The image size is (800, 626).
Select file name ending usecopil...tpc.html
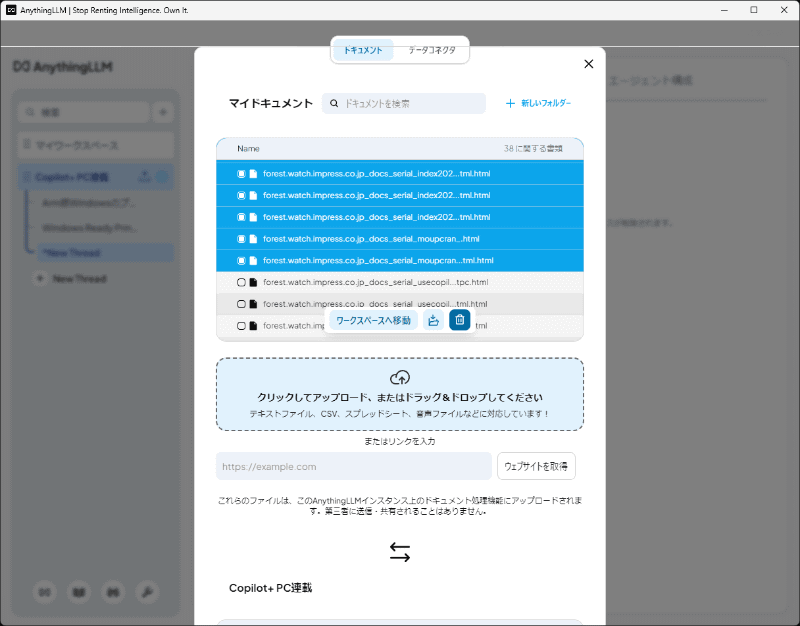[x=376, y=282]
